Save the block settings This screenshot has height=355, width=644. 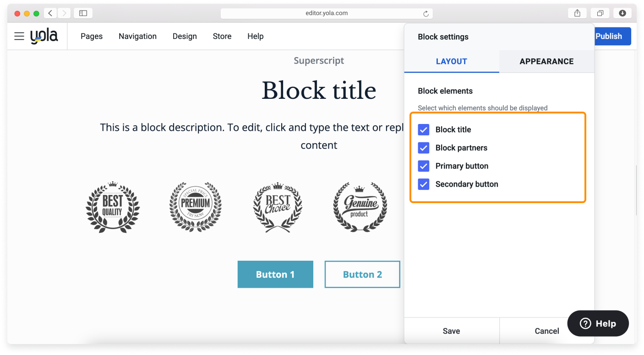click(451, 331)
